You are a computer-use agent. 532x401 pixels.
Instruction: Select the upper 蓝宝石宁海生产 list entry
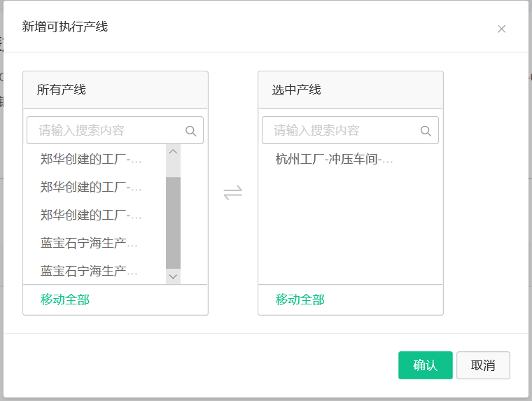94,243
